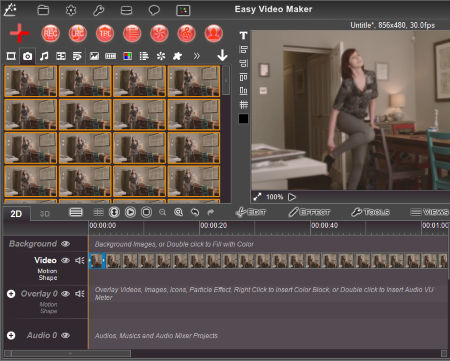The height and width of the screenshot is (361, 450).
Task: Click the circled stop timeline button
Action: (146, 212)
